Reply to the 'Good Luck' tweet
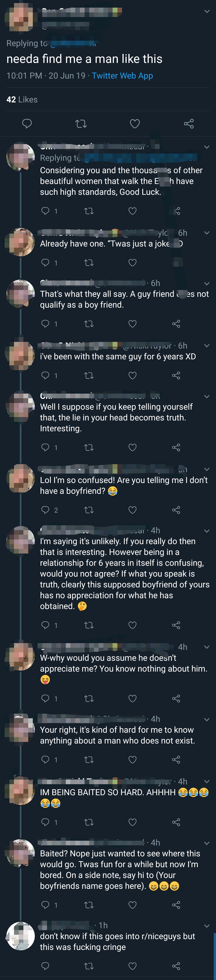 pos(45,211)
